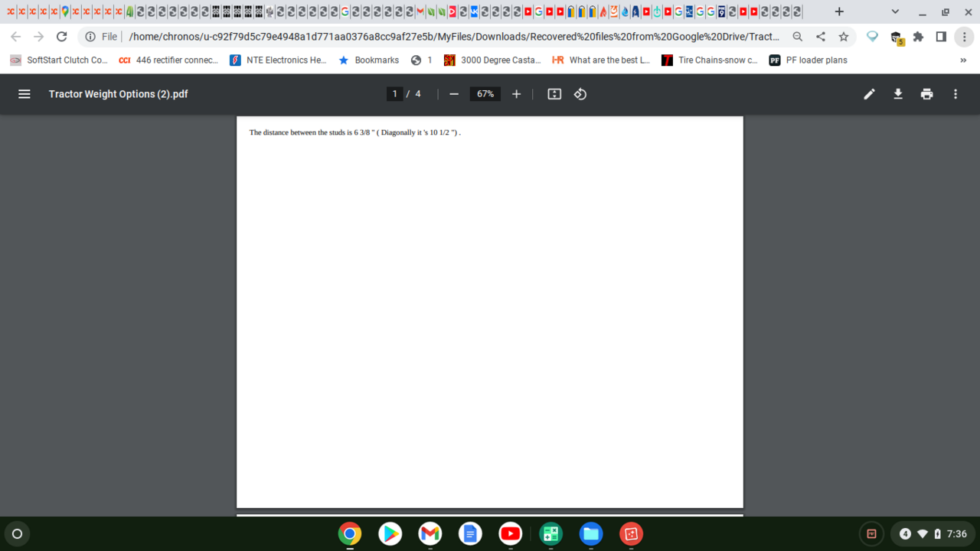Click the zoom in plus button

click(516, 94)
